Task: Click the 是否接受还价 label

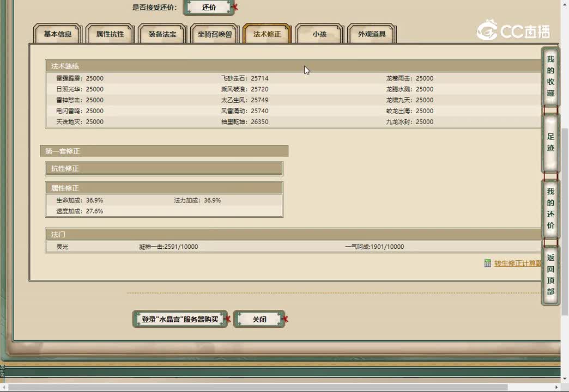Action: pyautogui.click(x=155, y=7)
